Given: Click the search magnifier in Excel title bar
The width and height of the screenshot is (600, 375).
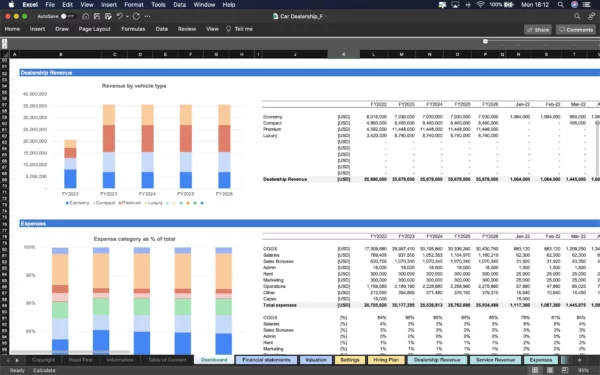Looking at the screenshot, I should click(x=577, y=16).
